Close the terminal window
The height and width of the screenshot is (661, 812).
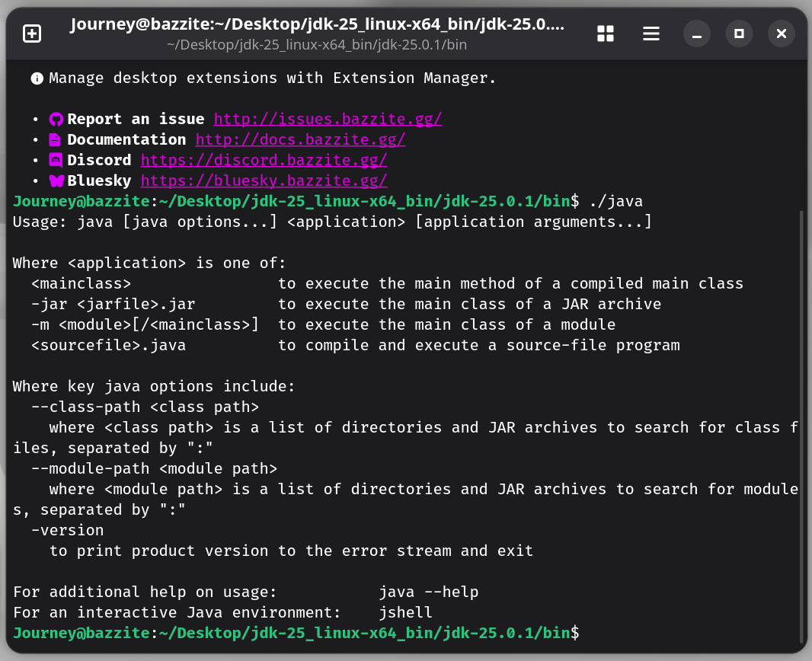pyautogui.click(x=782, y=34)
